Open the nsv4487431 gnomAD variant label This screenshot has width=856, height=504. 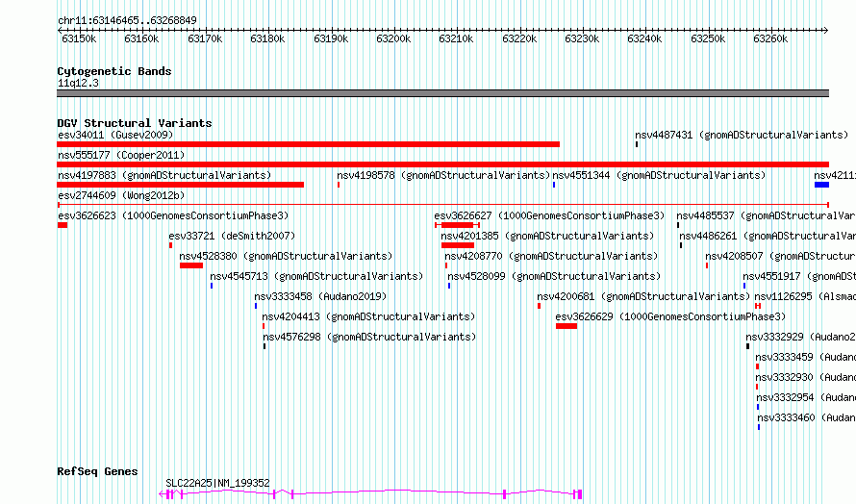(x=742, y=135)
